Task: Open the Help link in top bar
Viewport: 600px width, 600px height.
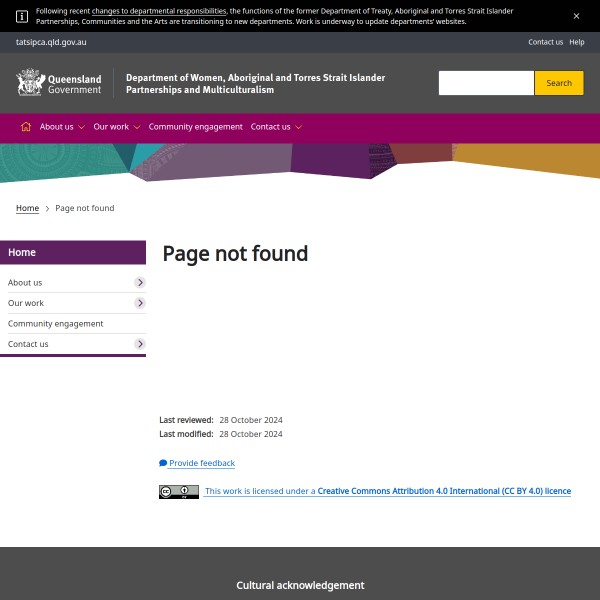Action: coord(577,42)
